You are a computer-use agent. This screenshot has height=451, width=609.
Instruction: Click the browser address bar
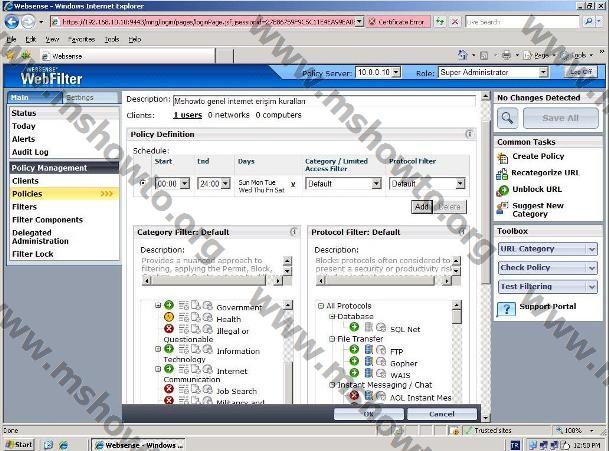click(x=208, y=22)
